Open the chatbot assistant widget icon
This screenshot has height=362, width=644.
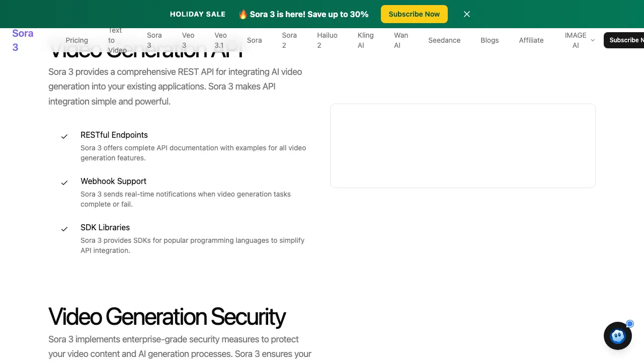(617, 336)
